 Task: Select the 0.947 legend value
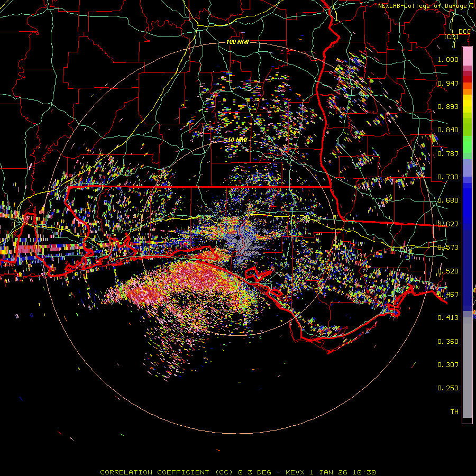[x=448, y=83]
